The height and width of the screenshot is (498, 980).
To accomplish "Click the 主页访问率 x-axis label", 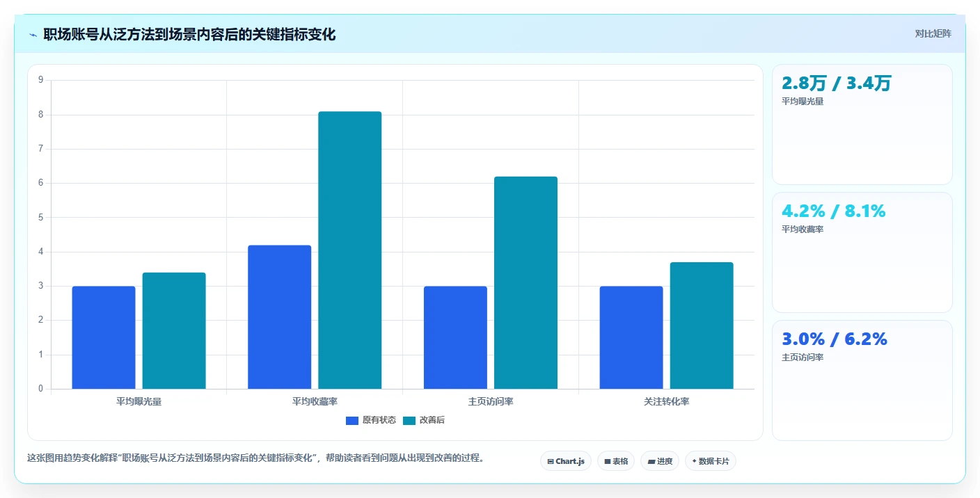I will pyautogui.click(x=491, y=402).
